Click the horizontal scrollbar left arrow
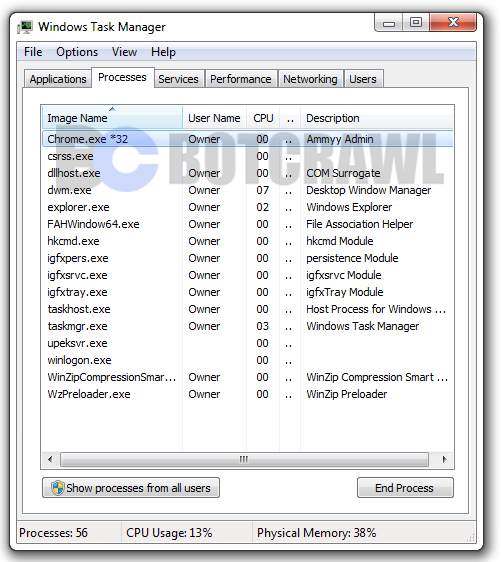This screenshot has height=562, width=501. [50, 459]
